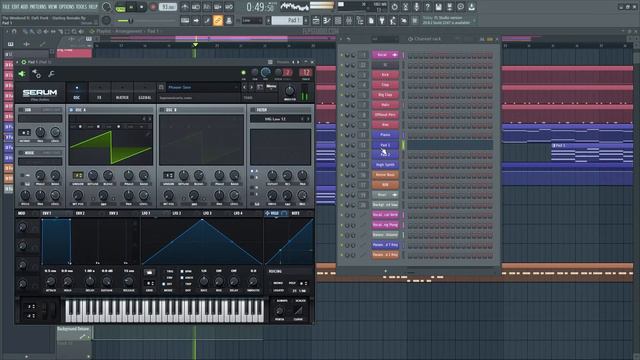The height and width of the screenshot is (360, 640).
Task: Open the Playlist view from toolbar
Action: click(x=316, y=20)
